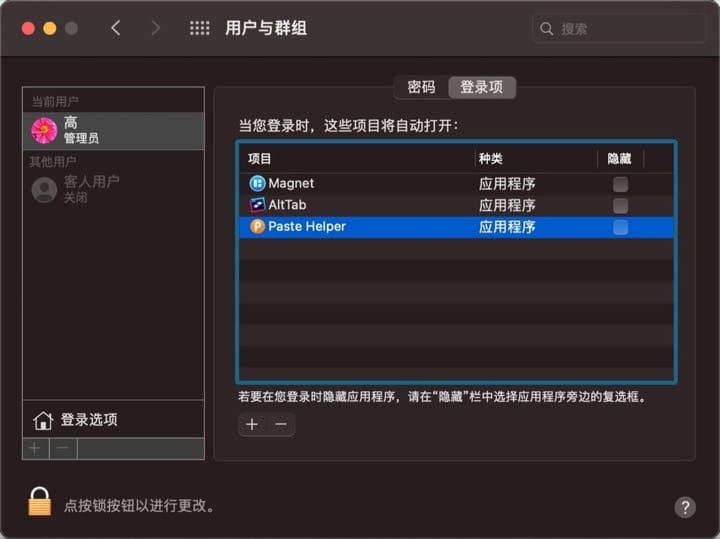720x539 pixels.
Task: Select the Paste Helper row
Action: 456,227
